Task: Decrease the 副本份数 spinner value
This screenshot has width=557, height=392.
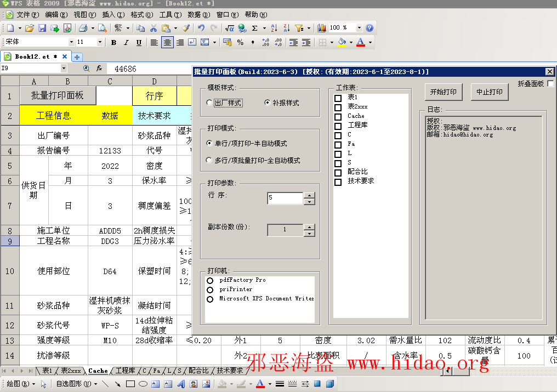Action: pos(309,233)
